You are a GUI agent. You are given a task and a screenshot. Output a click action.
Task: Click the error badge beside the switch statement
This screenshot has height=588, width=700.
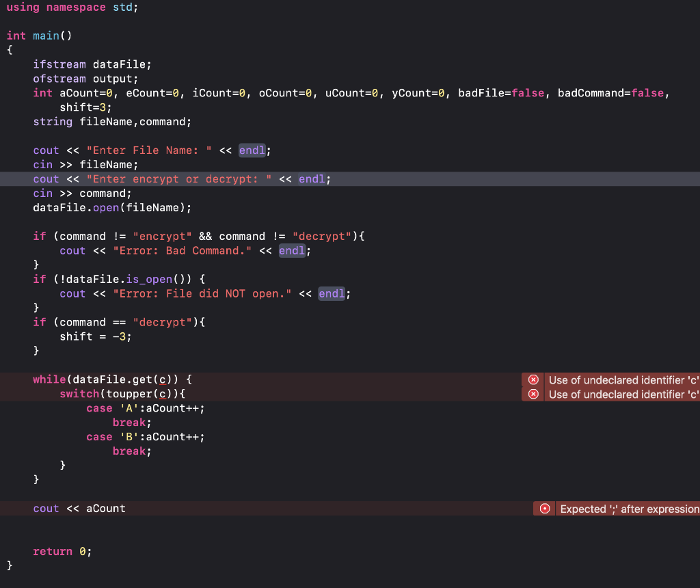click(x=533, y=394)
